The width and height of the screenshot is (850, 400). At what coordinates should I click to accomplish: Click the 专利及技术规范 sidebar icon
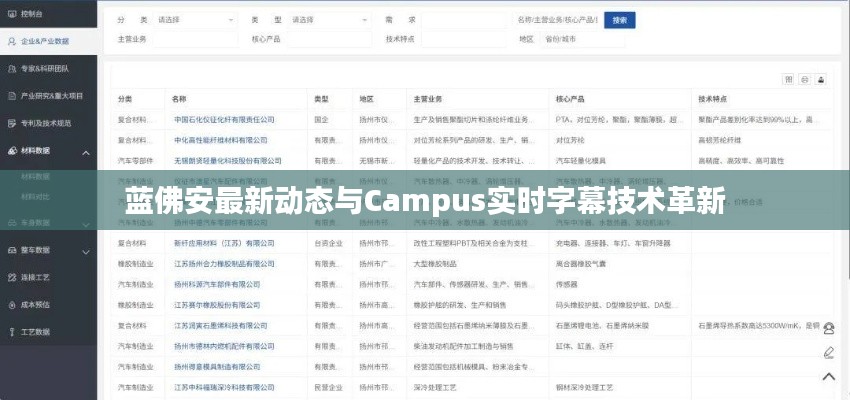pos(11,123)
